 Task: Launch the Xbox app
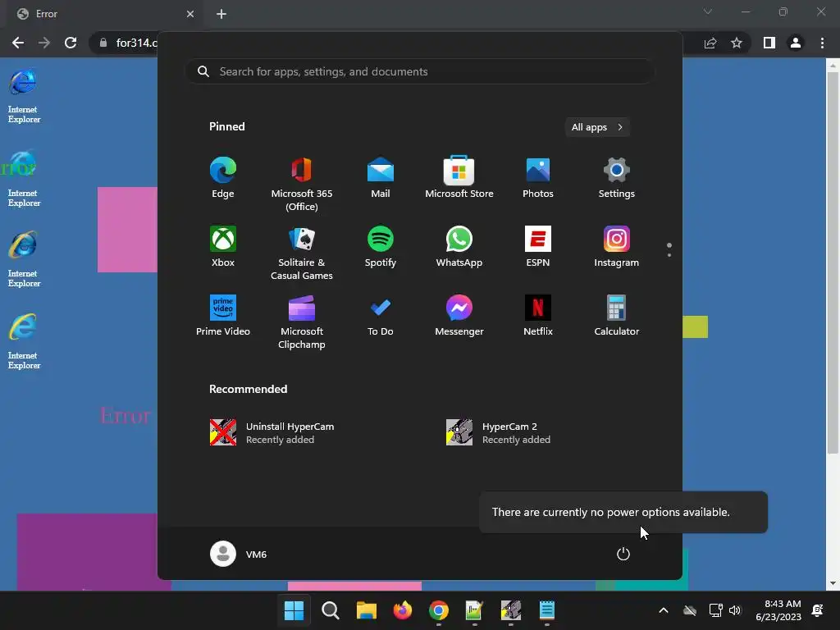(x=223, y=247)
